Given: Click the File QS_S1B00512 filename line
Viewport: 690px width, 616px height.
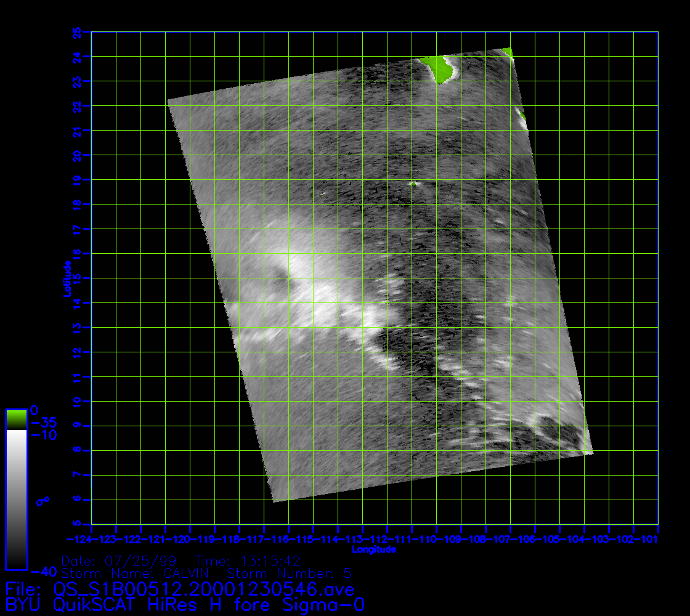Looking at the screenshot, I should pos(180,589).
